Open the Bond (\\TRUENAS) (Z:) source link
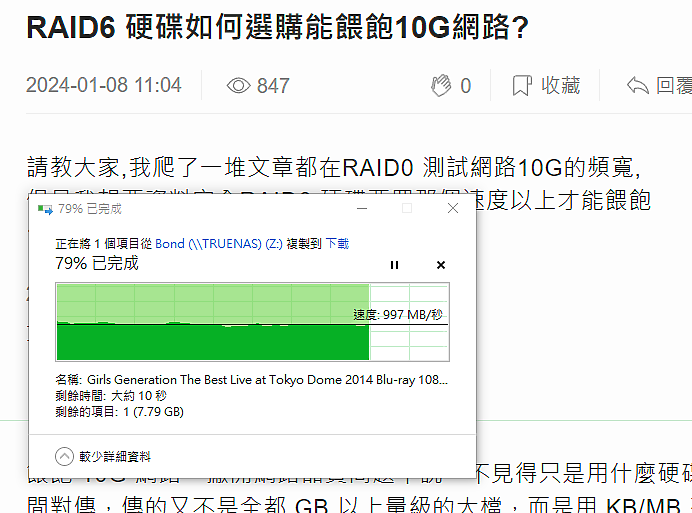This screenshot has width=692, height=513. click(218, 244)
